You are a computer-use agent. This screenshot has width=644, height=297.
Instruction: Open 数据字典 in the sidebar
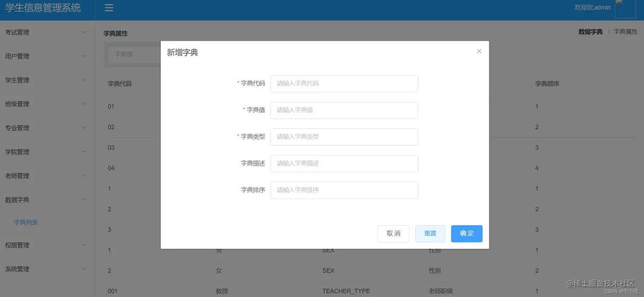tap(47, 200)
